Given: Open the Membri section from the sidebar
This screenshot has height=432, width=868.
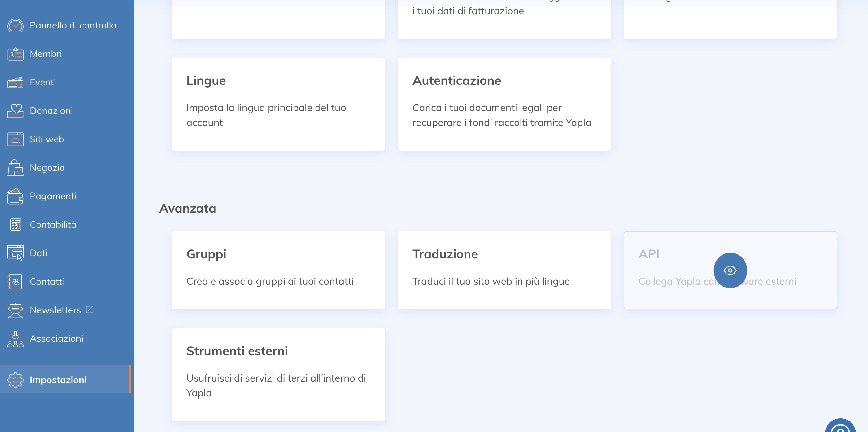Looking at the screenshot, I should tap(46, 54).
